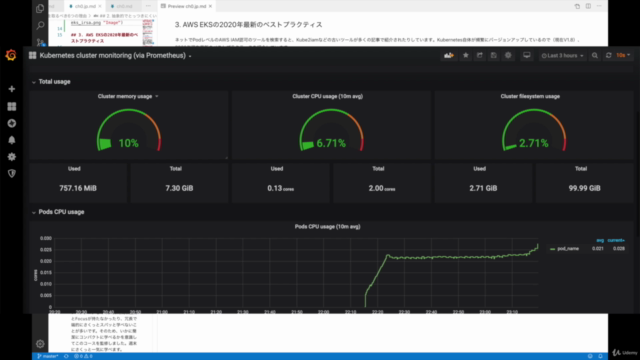
Task: Click the split editor icon in VS Code
Action: (x=588, y=6)
